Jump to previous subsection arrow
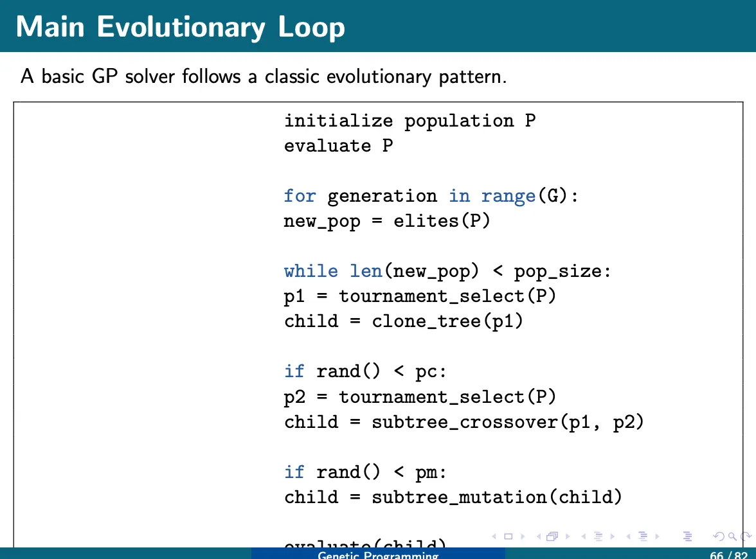 [x=583, y=537]
